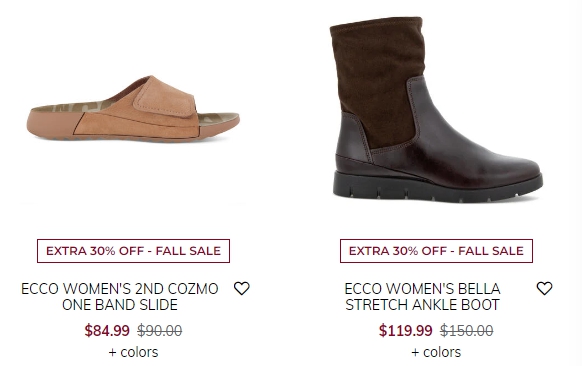Click the velcro strap of the tan slide

click(165, 97)
